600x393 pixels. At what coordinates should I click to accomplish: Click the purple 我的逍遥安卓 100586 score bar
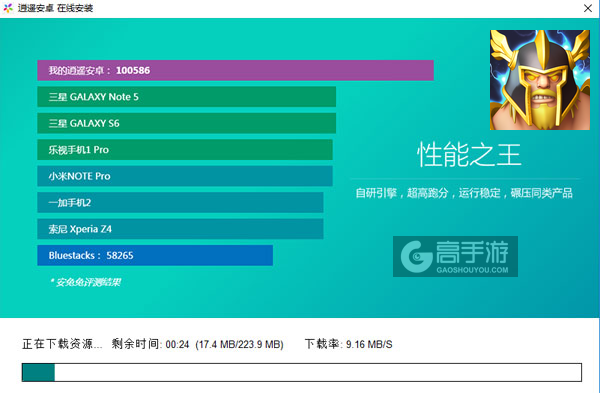[235, 70]
